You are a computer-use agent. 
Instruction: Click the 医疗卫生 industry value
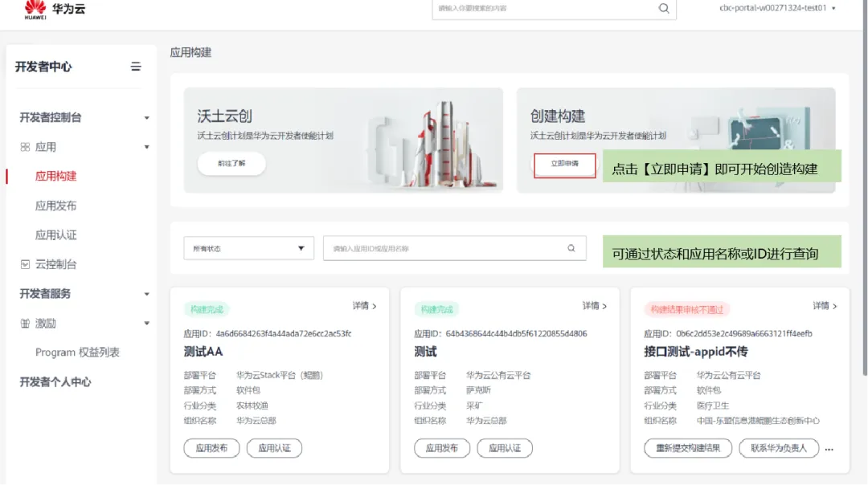(712, 406)
